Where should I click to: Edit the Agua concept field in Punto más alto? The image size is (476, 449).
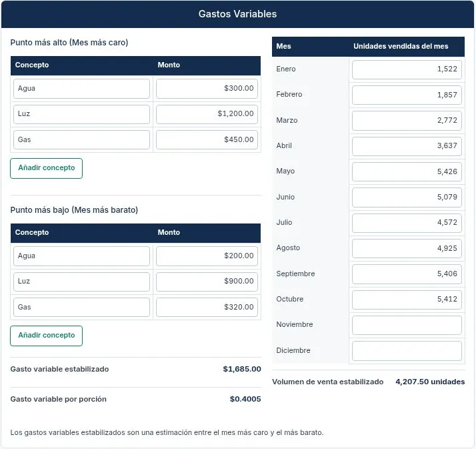click(81, 89)
